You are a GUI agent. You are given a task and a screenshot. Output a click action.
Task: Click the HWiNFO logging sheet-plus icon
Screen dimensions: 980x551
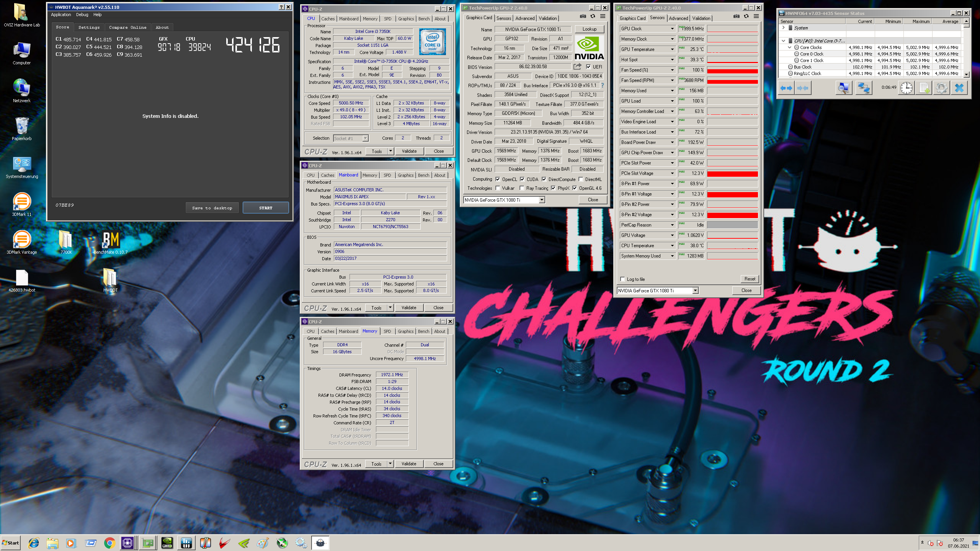[924, 88]
